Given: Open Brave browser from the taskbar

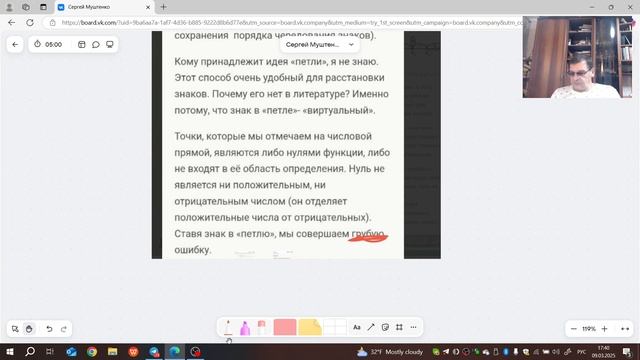Looking at the screenshot, I should (133, 351).
